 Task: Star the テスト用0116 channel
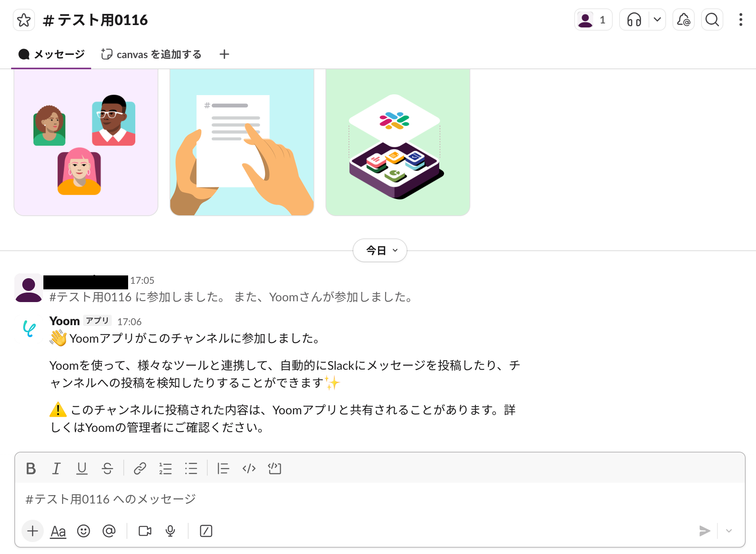pyautogui.click(x=24, y=20)
